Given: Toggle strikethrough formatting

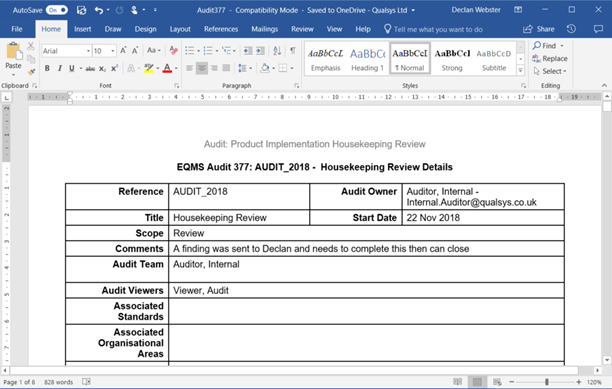Looking at the screenshot, I should [x=90, y=69].
